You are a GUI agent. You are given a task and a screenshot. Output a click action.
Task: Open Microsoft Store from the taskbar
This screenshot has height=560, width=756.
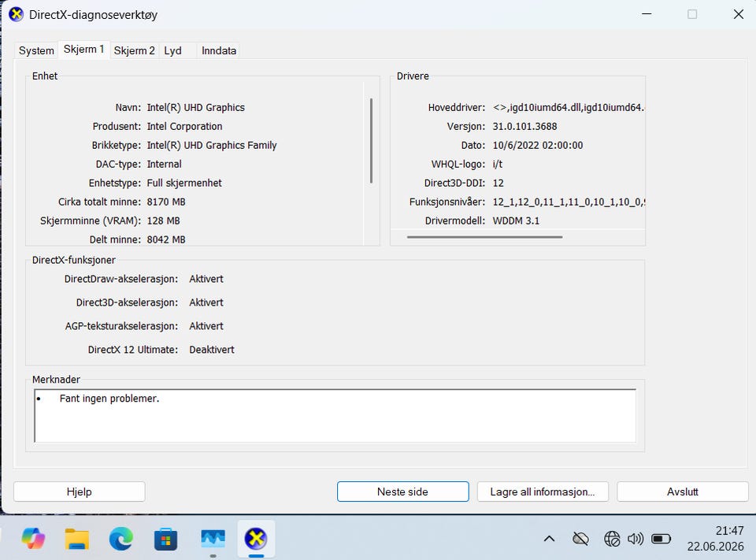pos(165,539)
